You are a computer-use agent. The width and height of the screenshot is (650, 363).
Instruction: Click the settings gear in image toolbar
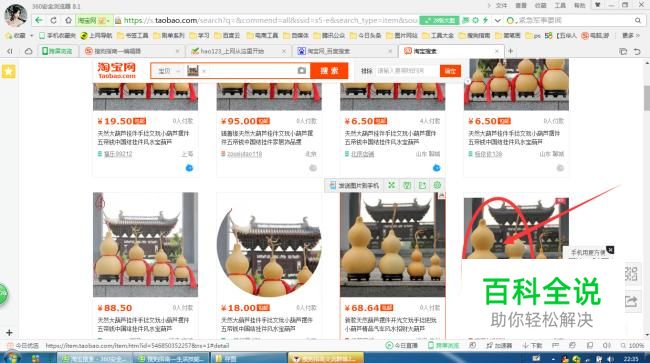click(437, 185)
